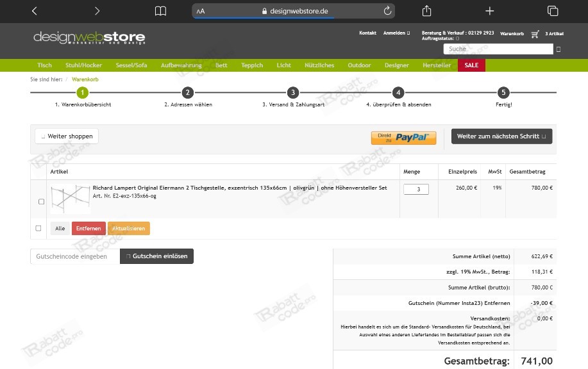The image size is (588, 369).
Task: Click the shopping cart icon in header
Action: [x=535, y=34]
